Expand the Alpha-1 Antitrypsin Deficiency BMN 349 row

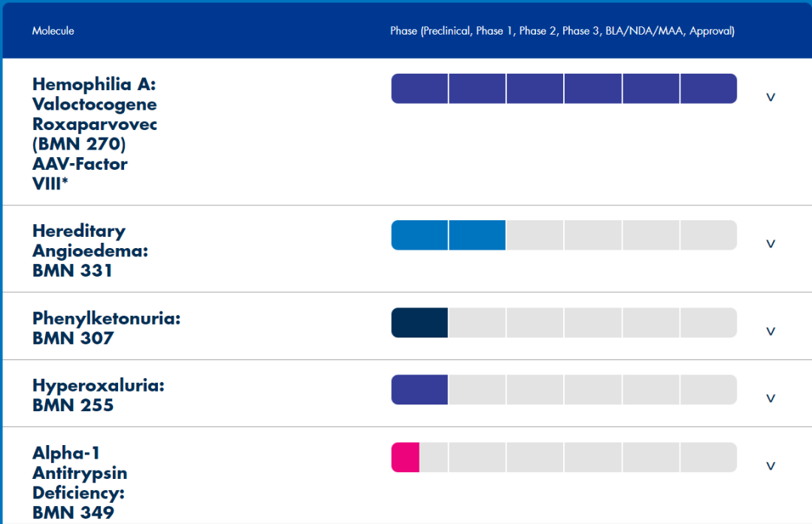pyautogui.click(x=770, y=465)
